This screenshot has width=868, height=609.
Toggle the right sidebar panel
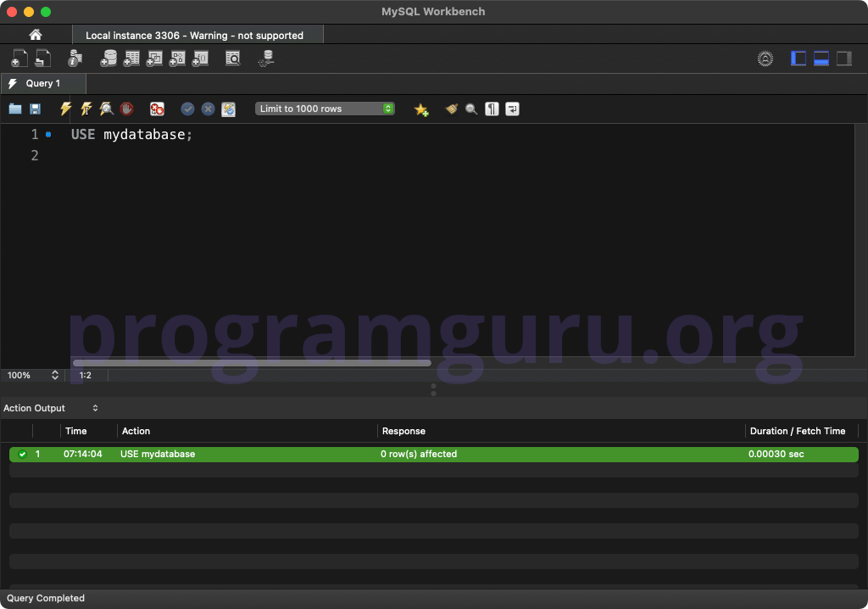pyautogui.click(x=843, y=59)
